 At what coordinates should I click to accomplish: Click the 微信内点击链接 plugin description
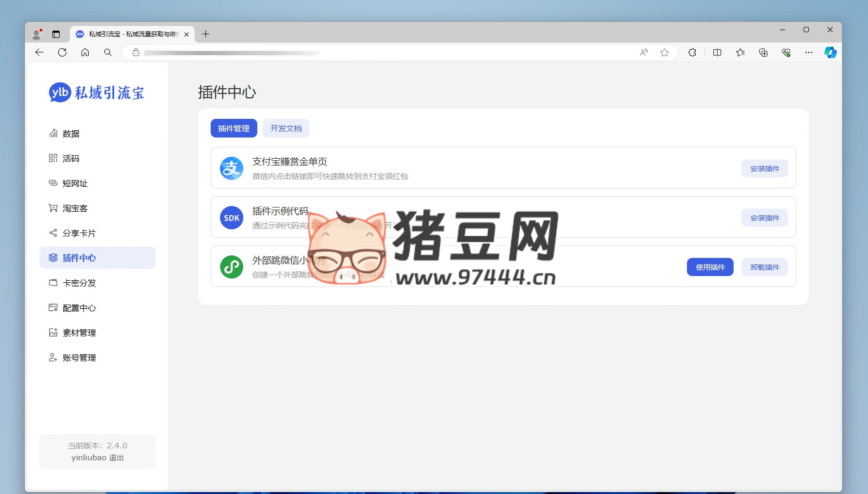pyautogui.click(x=330, y=176)
